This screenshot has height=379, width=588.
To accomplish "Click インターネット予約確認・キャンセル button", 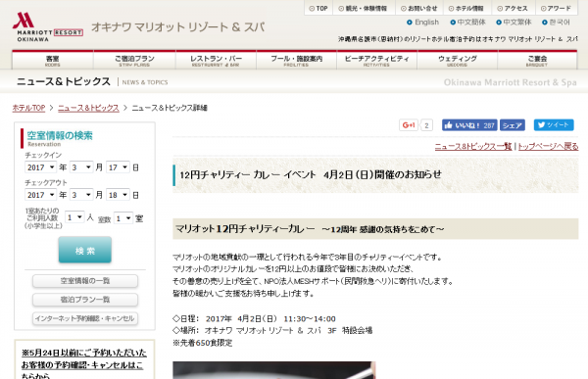I will (85, 318).
